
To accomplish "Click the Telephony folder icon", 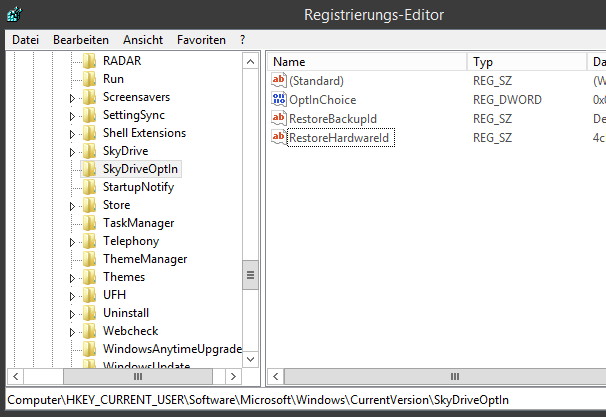I will (x=90, y=241).
